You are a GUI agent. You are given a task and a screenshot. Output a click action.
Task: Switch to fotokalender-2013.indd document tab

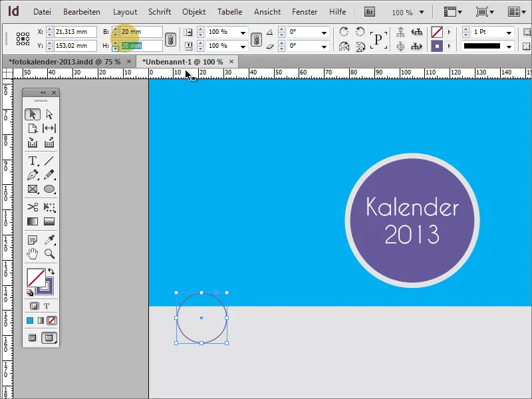(65, 62)
